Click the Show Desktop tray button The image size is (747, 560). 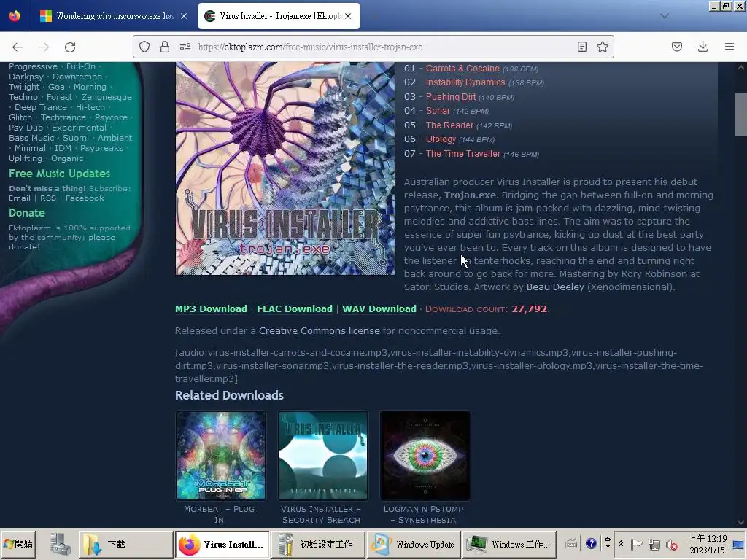click(739, 544)
